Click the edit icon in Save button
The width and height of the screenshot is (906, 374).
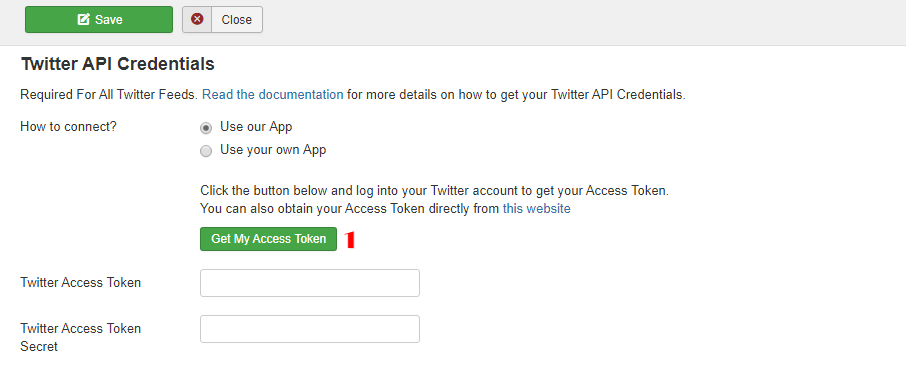pyautogui.click(x=84, y=20)
